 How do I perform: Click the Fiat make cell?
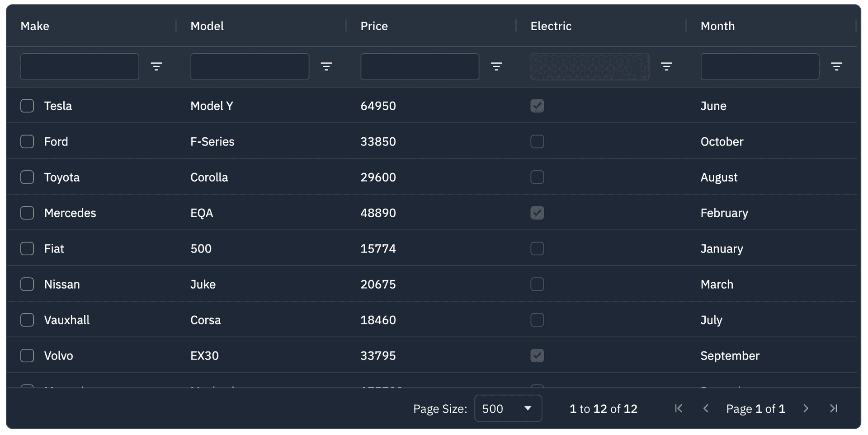point(54,248)
